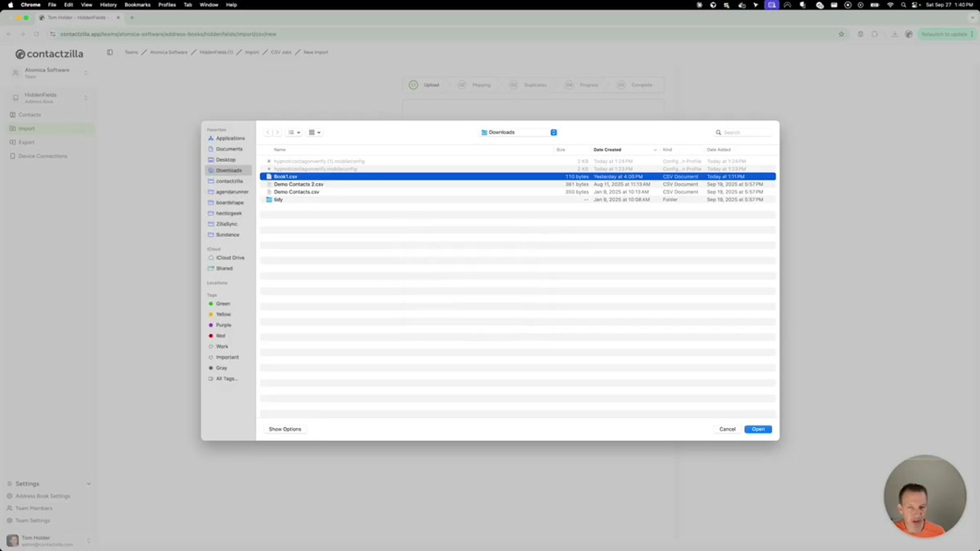Open ZillaSync folder in sidebar
The width and height of the screenshot is (980, 551).
coord(226,224)
